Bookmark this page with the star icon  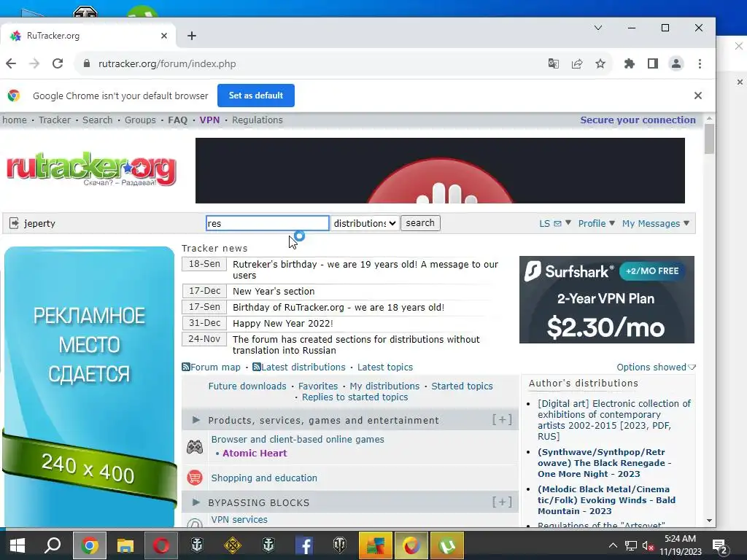(x=600, y=63)
